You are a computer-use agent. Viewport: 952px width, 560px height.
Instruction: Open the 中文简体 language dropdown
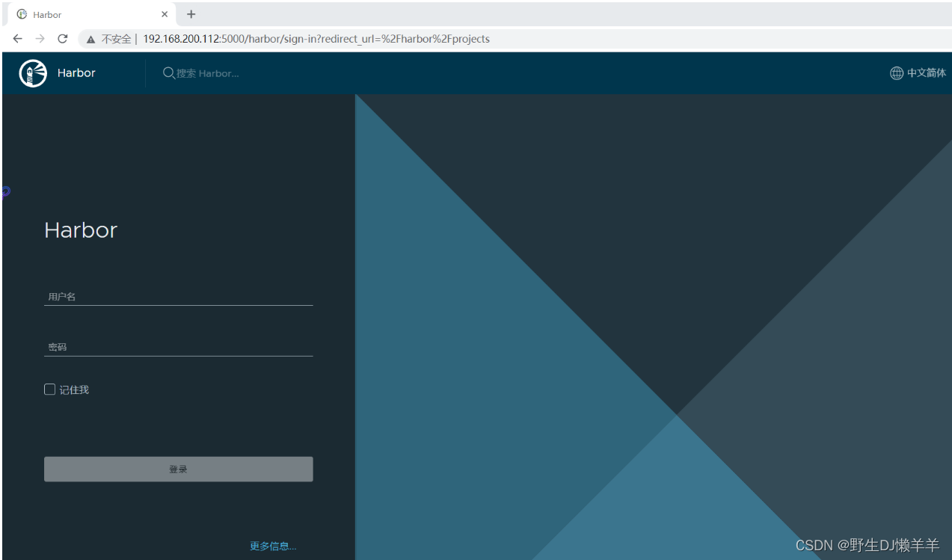click(925, 73)
